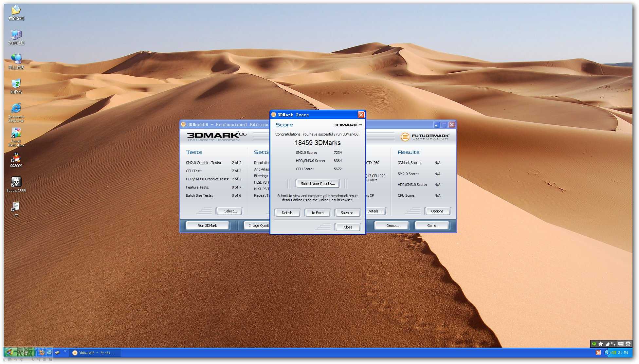
Task: Export score with To Excel button
Action: (318, 213)
